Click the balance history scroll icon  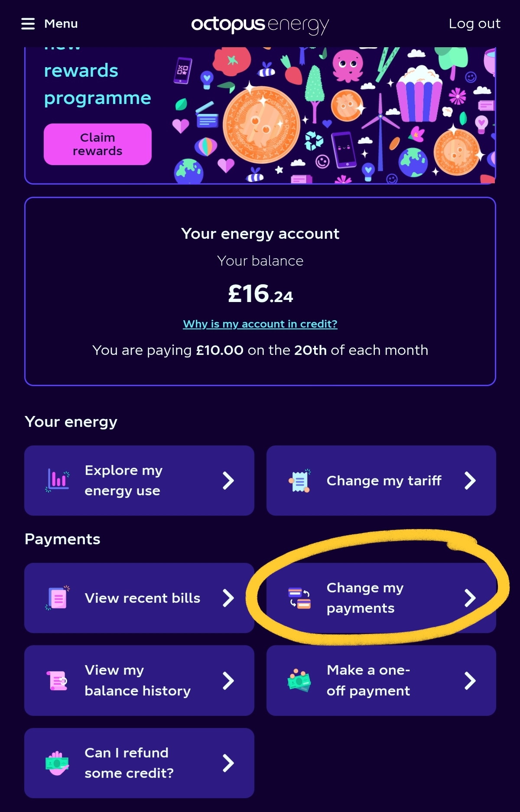(57, 680)
